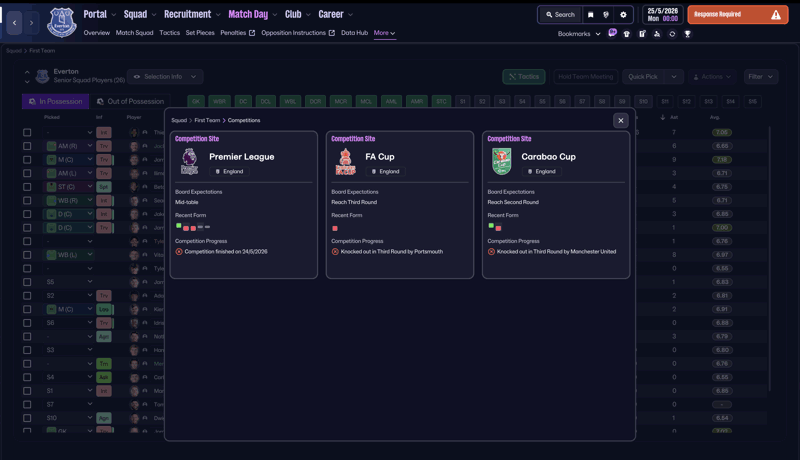This screenshot has width=800, height=460.
Task: Click the Tactics button icon
Action: click(x=512, y=76)
